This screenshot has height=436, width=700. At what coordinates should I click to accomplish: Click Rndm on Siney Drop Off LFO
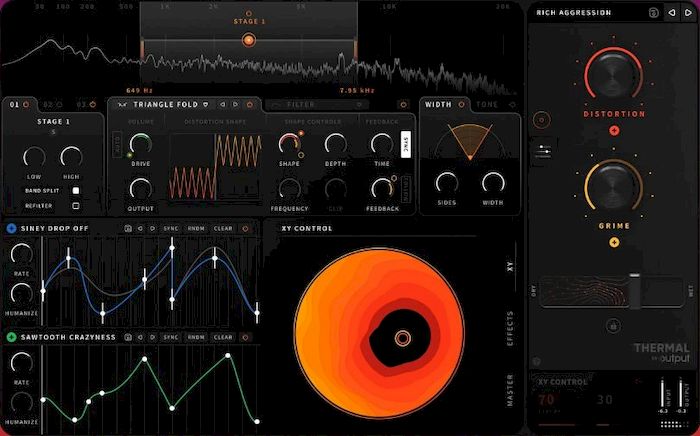point(196,228)
